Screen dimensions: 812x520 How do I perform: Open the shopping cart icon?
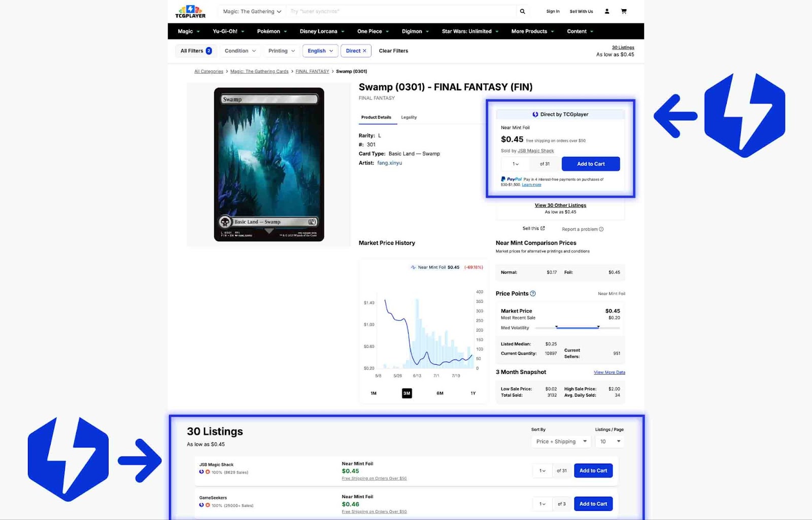pyautogui.click(x=624, y=11)
